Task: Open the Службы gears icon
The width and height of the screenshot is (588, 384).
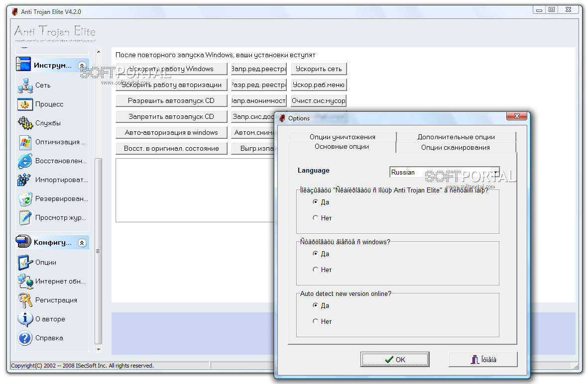Action: point(25,123)
